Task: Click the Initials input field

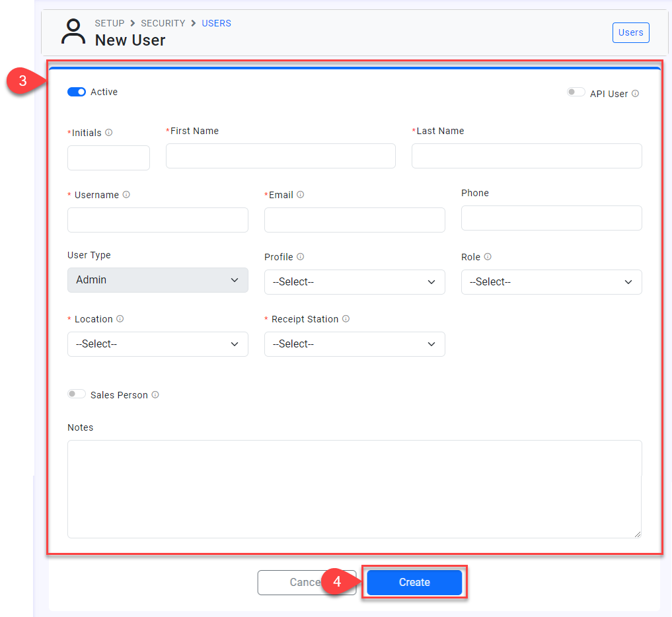Action: click(x=108, y=158)
